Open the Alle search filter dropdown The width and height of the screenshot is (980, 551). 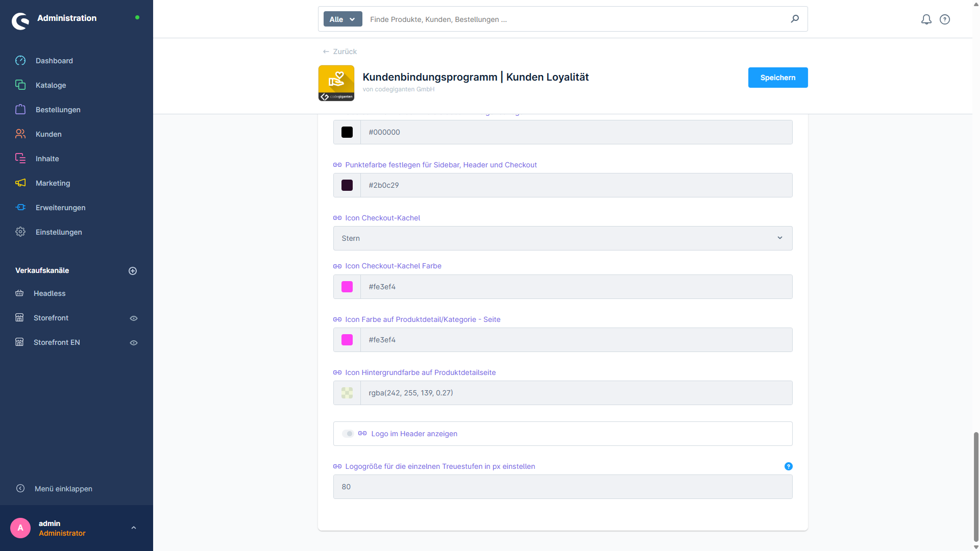pyautogui.click(x=342, y=19)
